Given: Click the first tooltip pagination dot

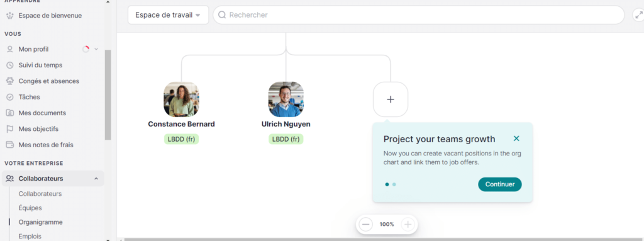Looking at the screenshot, I should click(387, 184).
